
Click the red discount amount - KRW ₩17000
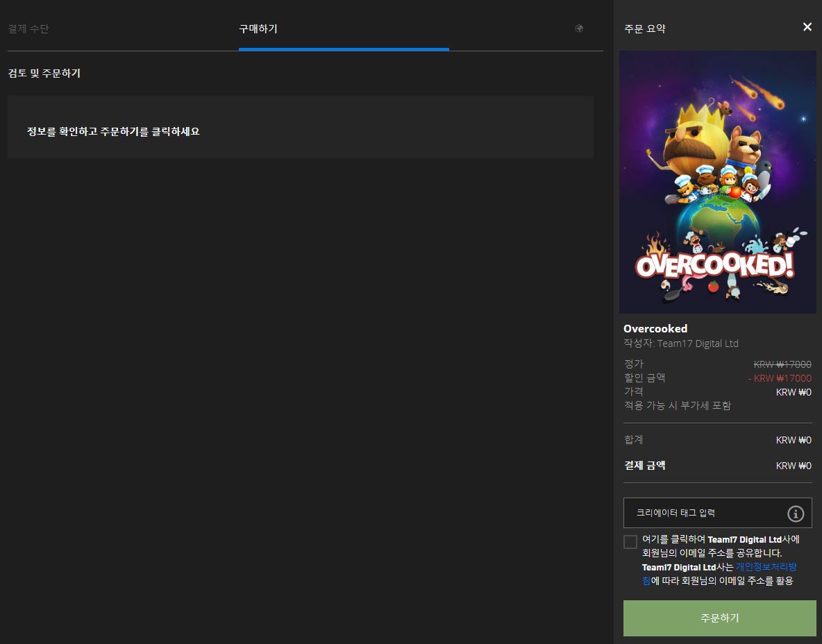click(x=780, y=378)
